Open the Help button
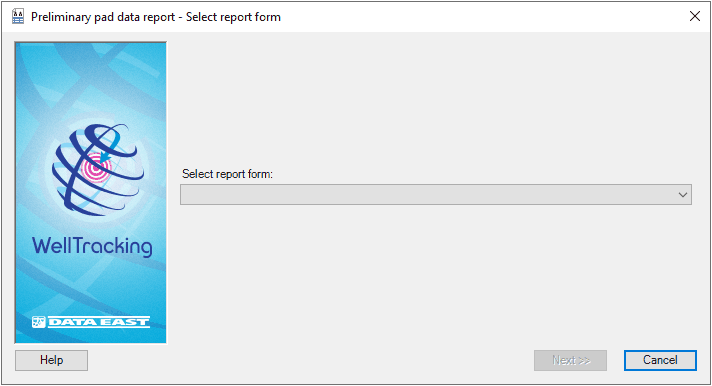The image size is (712, 386). point(51,360)
